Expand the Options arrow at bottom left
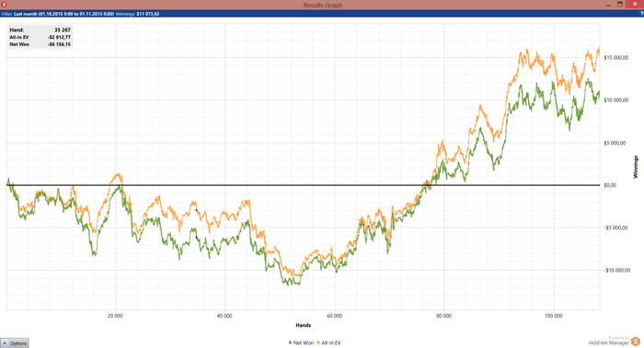 pyautogui.click(x=5, y=343)
